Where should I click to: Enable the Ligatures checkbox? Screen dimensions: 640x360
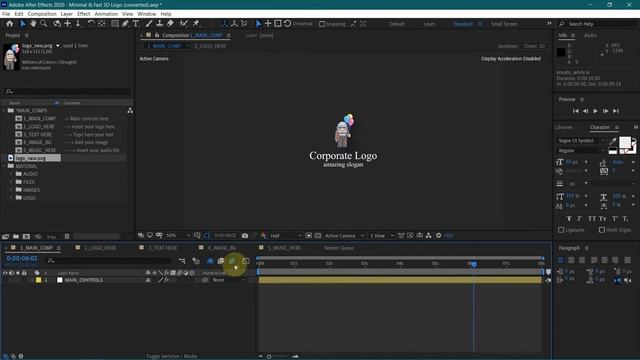coord(561,230)
